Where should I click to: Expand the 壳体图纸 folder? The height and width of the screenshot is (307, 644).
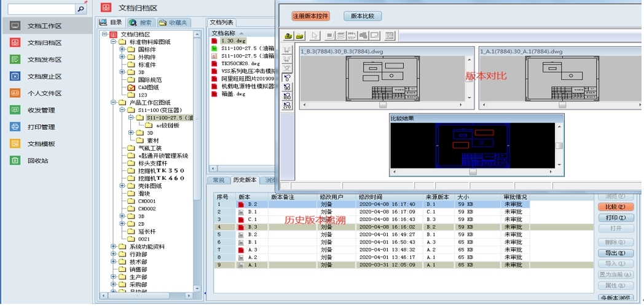[122, 186]
